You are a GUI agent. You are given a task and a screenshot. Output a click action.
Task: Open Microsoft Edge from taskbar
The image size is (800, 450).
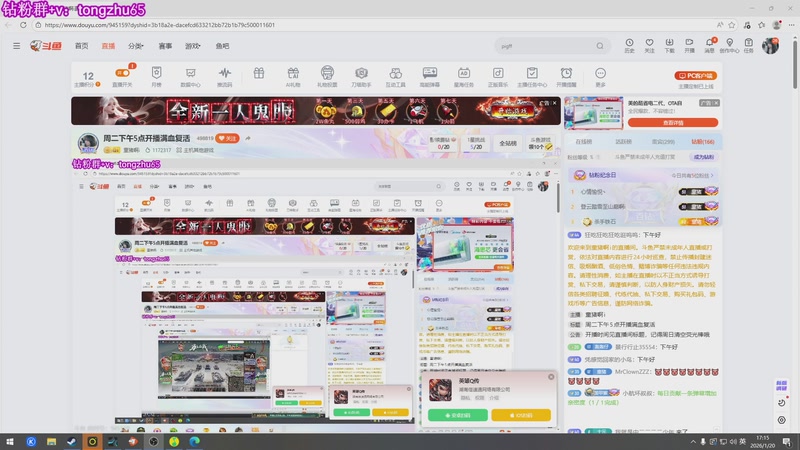[194, 442]
